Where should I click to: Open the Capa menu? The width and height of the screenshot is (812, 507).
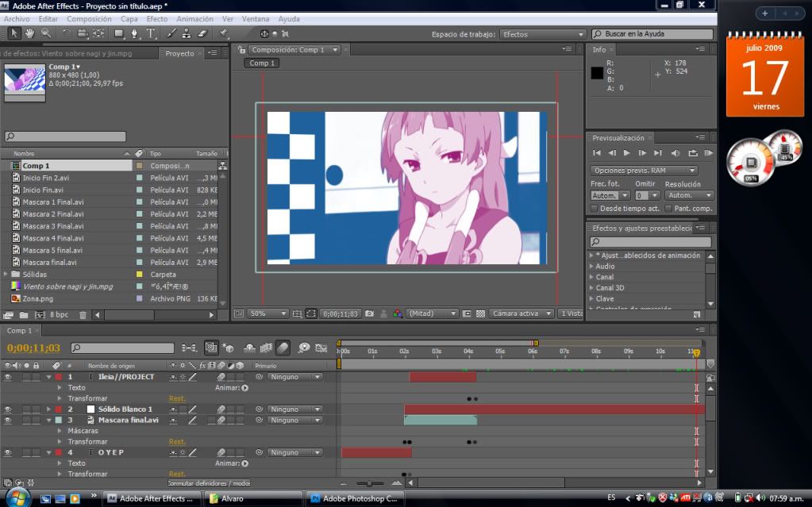coord(129,19)
